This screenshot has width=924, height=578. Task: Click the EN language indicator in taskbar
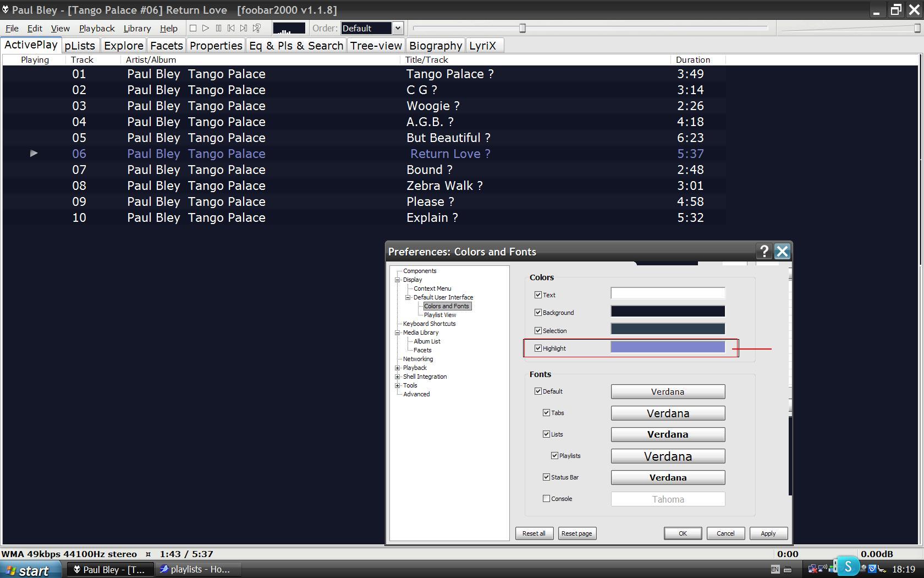(775, 569)
